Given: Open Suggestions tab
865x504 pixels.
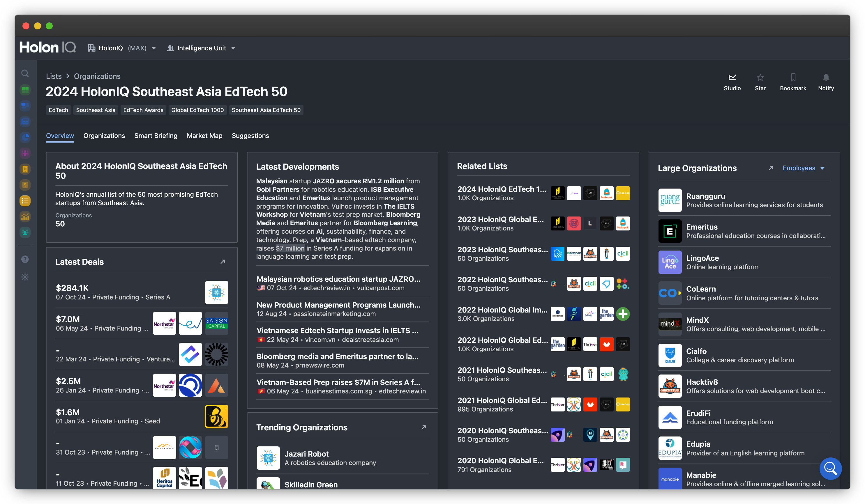Looking at the screenshot, I should pyautogui.click(x=250, y=136).
